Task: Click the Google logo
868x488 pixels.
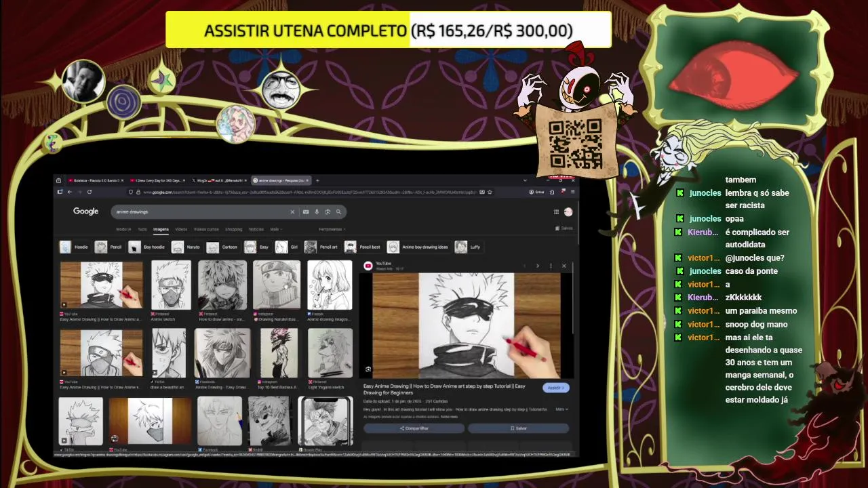Action: tap(85, 211)
